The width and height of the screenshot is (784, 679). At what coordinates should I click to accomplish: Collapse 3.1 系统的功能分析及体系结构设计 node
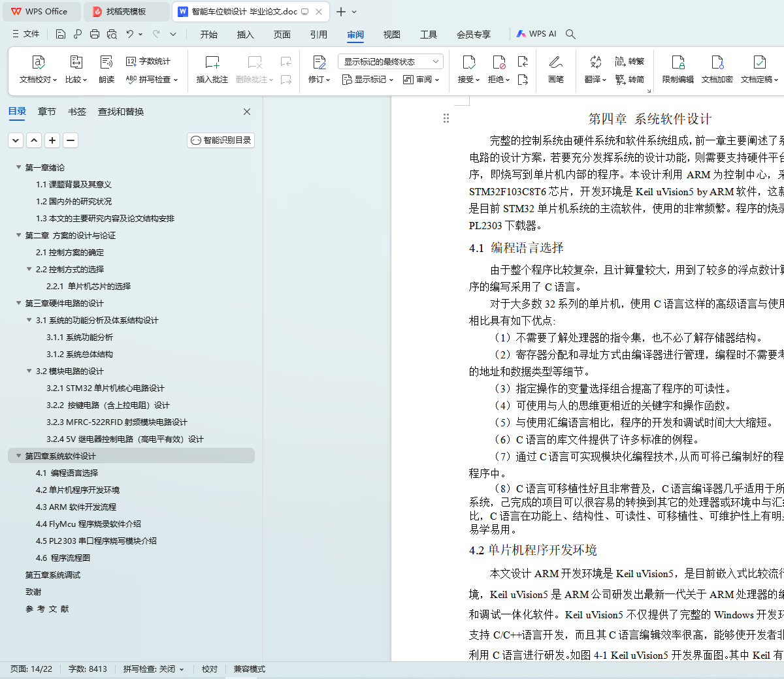(x=29, y=320)
